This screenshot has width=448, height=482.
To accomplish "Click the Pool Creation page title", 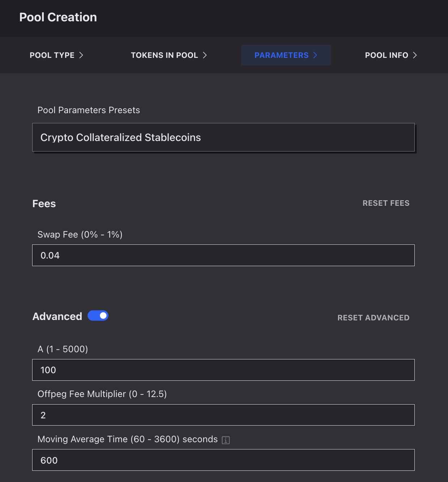I will pos(58,17).
